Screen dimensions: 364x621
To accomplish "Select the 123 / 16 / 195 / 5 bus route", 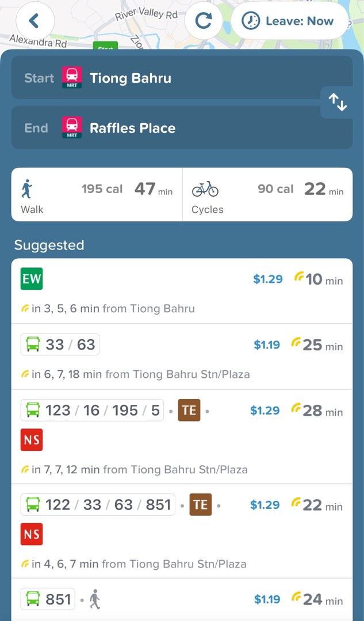I will coord(182,436).
